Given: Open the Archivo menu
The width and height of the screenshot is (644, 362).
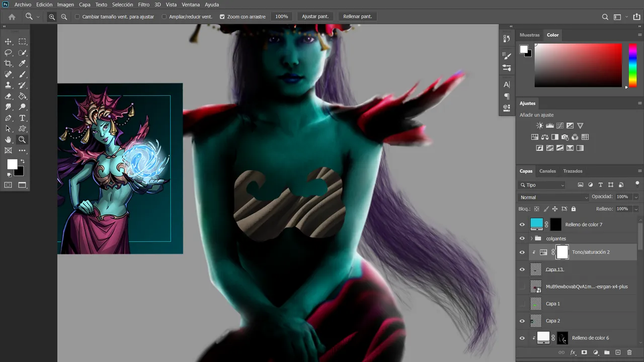Looking at the screenshot, I should pyautogui.click(x=23, y=5).
